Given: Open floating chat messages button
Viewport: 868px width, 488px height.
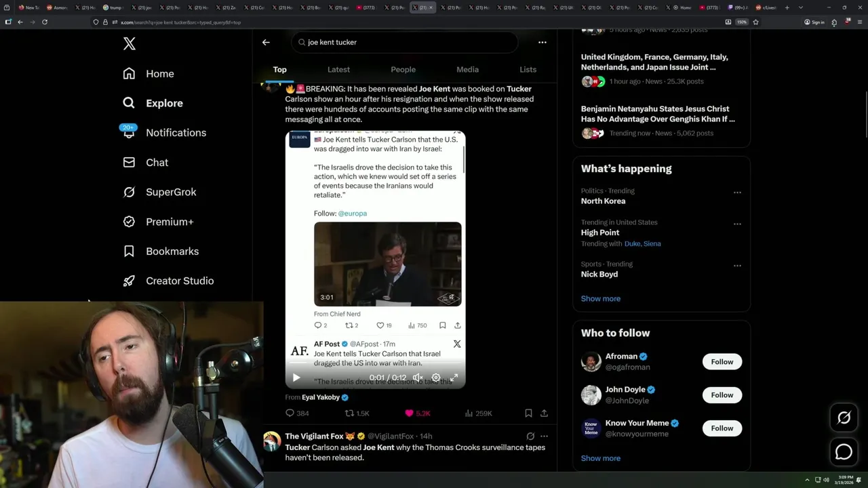Looking at the screenshot, I should (844, 451).
